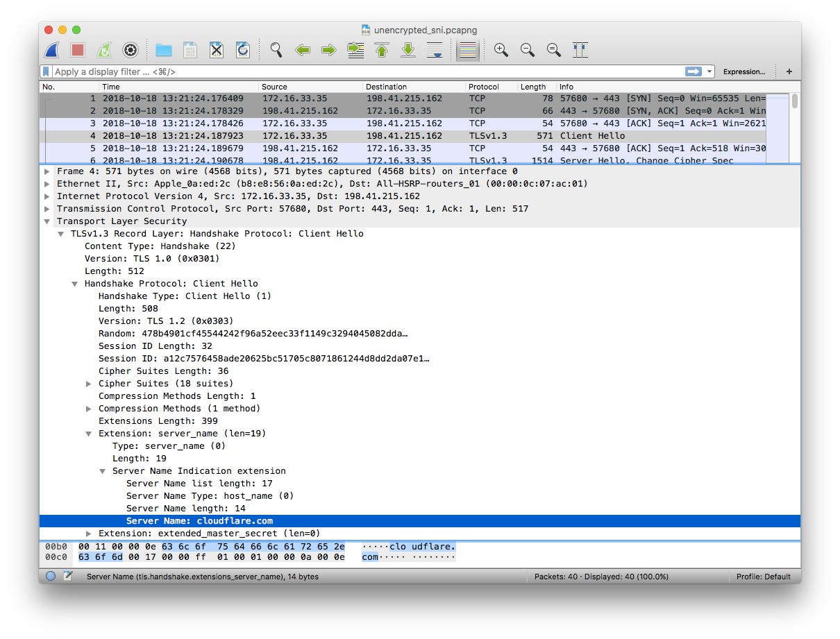Click into the display filter field

click(x=368, y=71)
